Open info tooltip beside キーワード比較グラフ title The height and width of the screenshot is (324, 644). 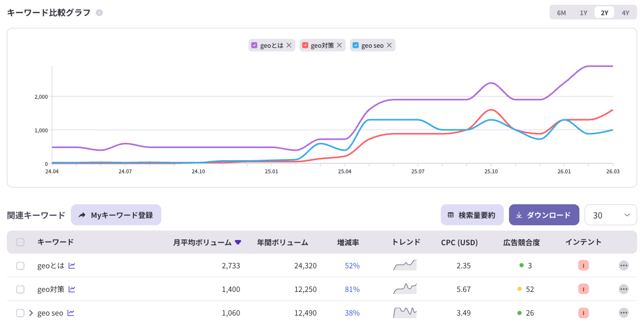tap(99, 13)
